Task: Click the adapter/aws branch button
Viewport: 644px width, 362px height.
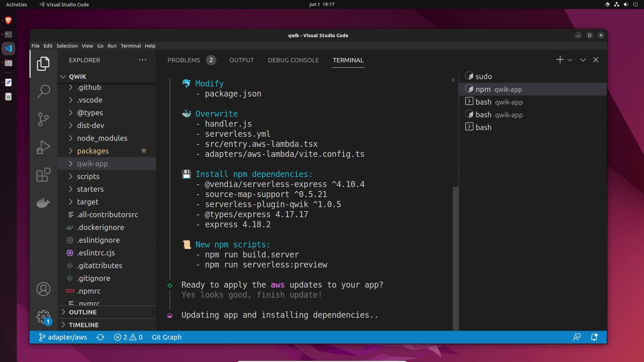Action: 63,337
